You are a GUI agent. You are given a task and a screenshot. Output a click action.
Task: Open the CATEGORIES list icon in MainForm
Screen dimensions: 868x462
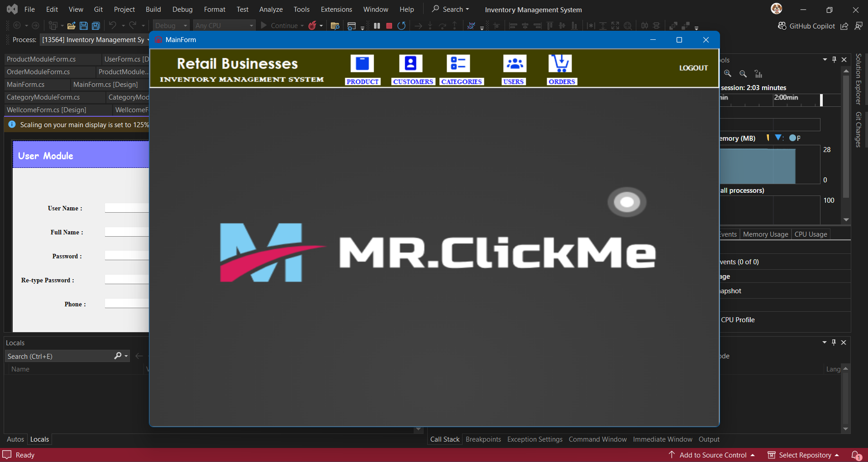458,64
